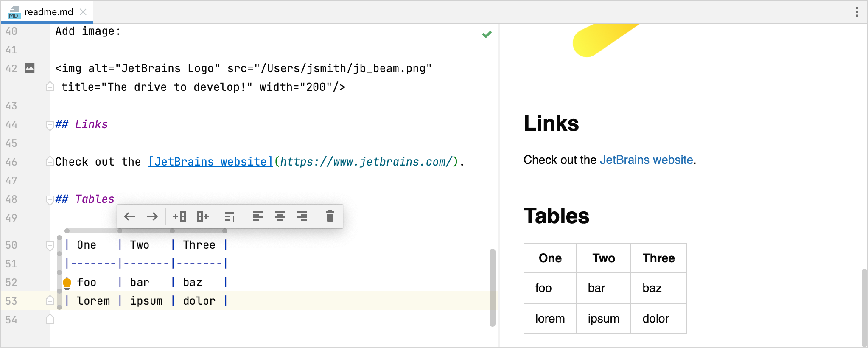The width and height of the screenshot is (868, 348).
Task: Click the 'baz' cell in editor table
Action: (x=193, y=282)
